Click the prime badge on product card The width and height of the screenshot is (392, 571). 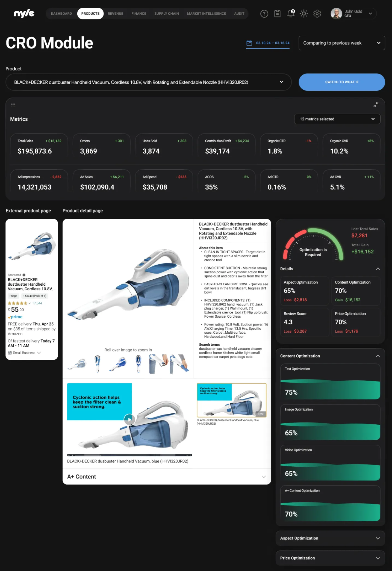tap(15, 317)
